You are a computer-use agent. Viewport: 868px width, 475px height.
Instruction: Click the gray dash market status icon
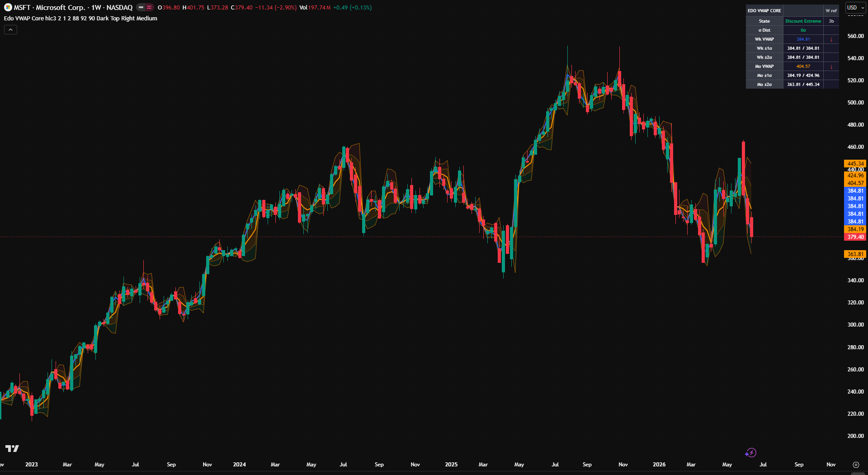(141, 7)
